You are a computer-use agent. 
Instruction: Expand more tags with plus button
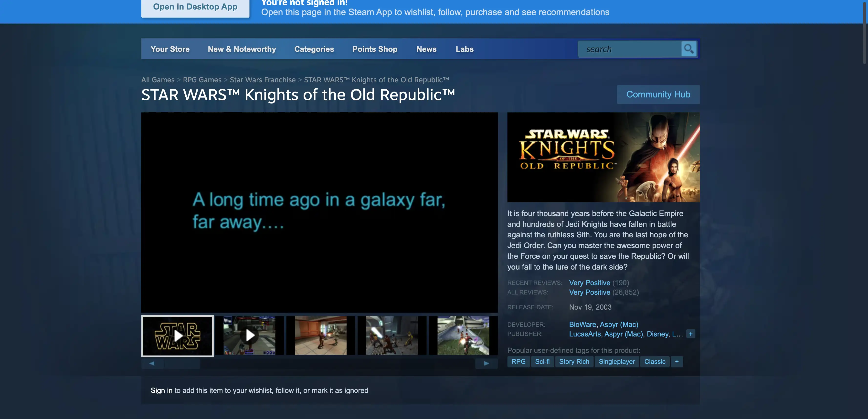click(x=677, y=361)
